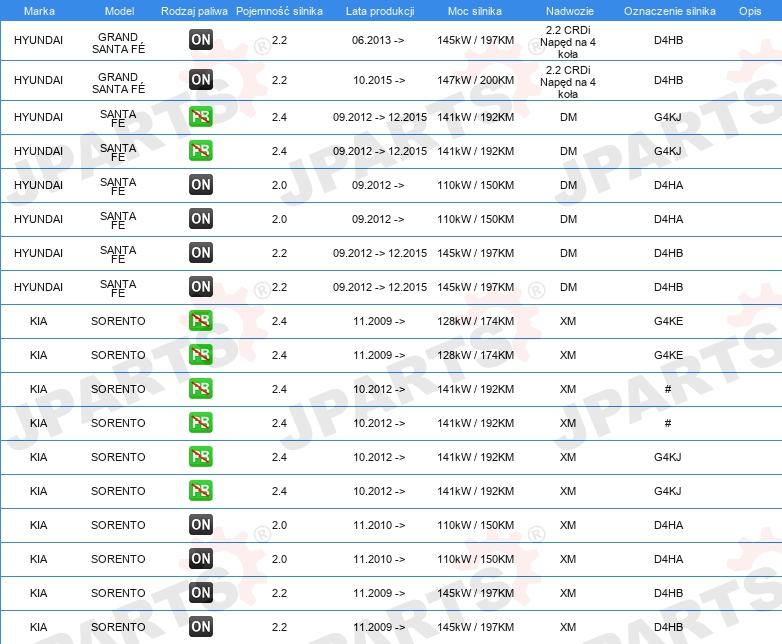Viewport: 782px width, 644px height.
Task: Select the Nadwozie column header
Action: (x=570, y=11)
